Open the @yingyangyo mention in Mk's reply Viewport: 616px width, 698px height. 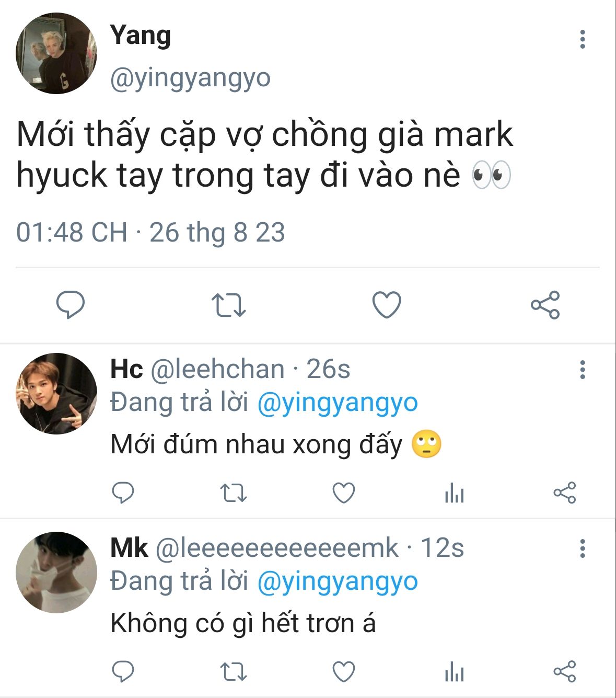pyautogui.click(x=338, y=581)
